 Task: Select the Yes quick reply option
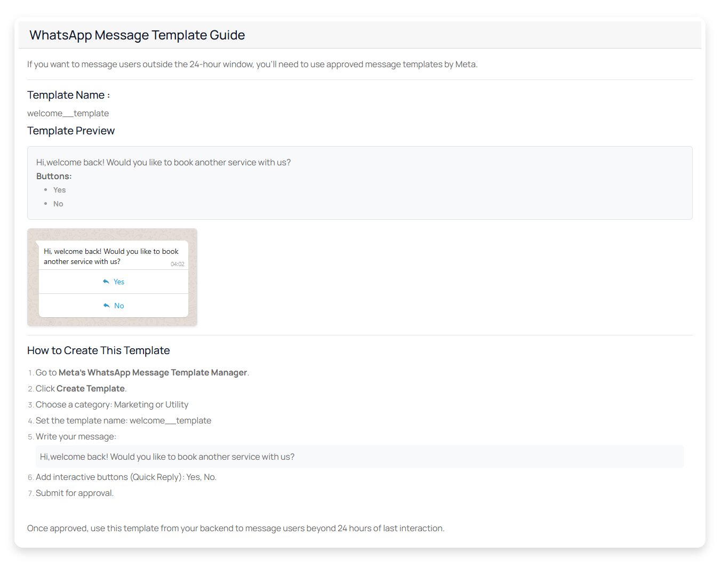(x=118, y=282)
